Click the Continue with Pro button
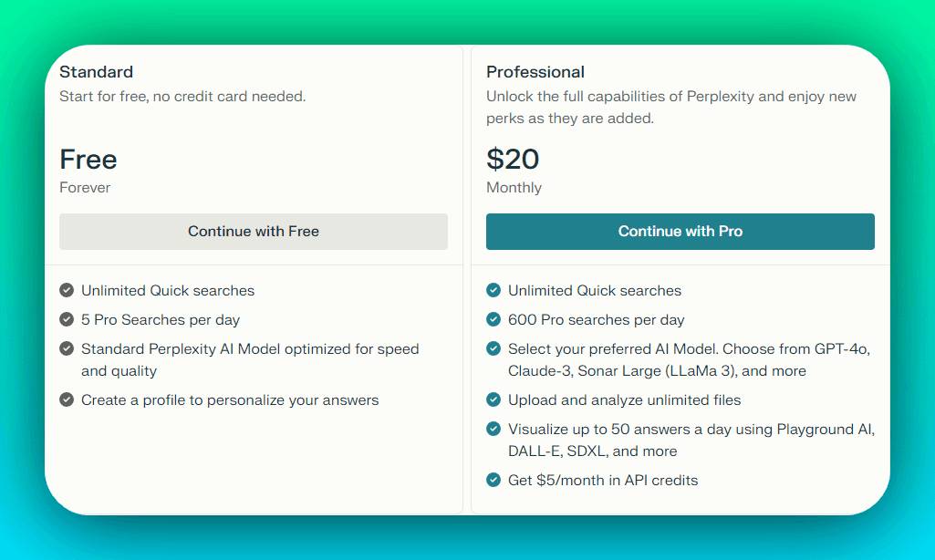 (x=680, y=232)
